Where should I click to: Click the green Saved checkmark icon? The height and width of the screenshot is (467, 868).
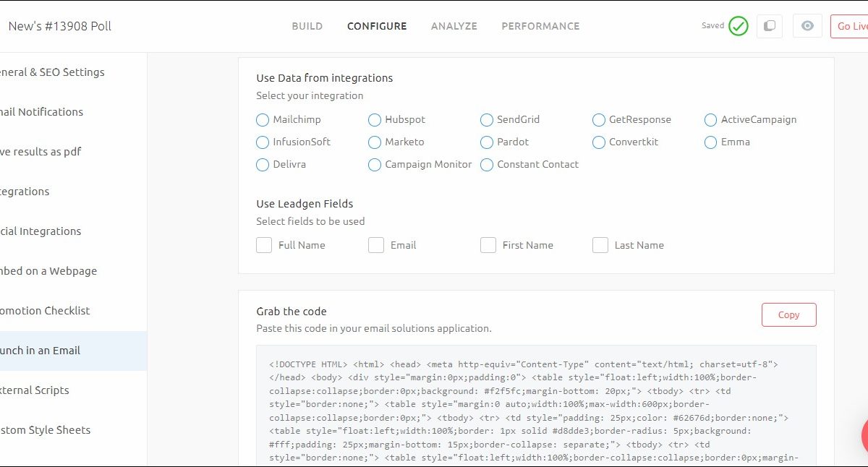(738, 26)
